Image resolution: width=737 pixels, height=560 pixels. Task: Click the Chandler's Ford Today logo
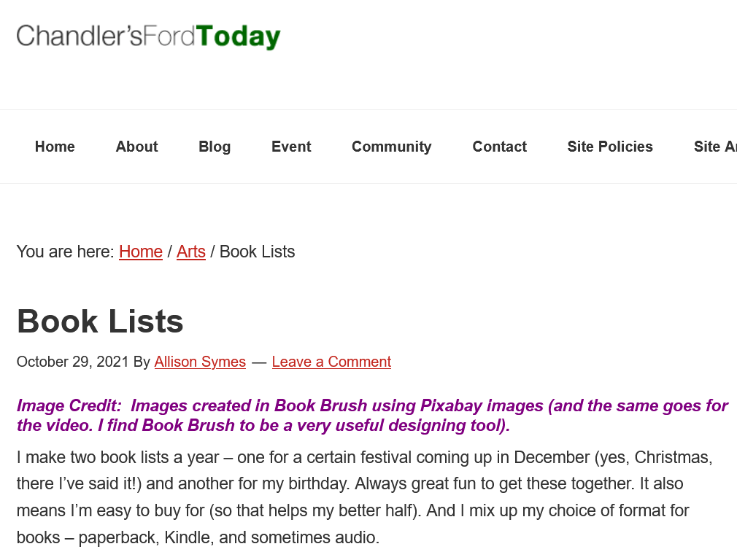tap(148, 36)
